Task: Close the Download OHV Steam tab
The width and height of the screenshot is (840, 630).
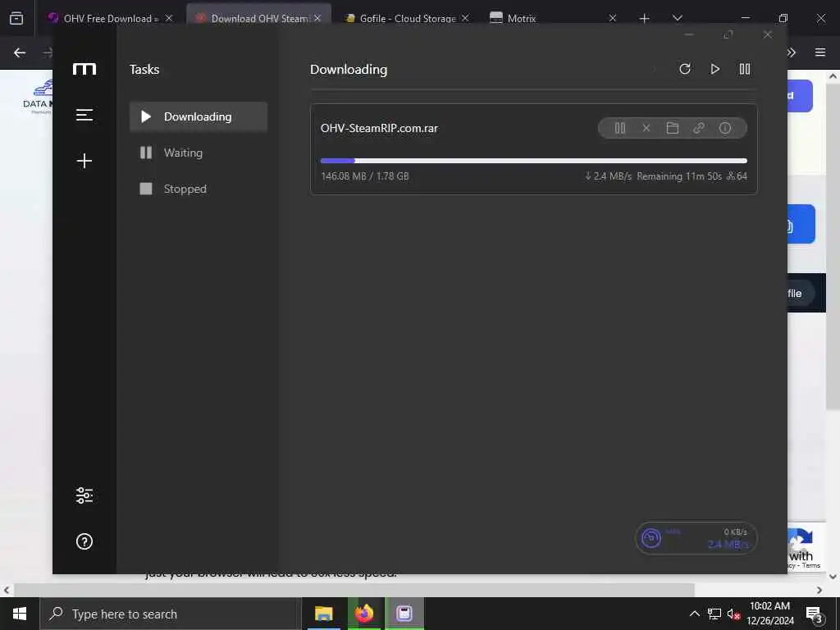Action: [x=317, y=18]
